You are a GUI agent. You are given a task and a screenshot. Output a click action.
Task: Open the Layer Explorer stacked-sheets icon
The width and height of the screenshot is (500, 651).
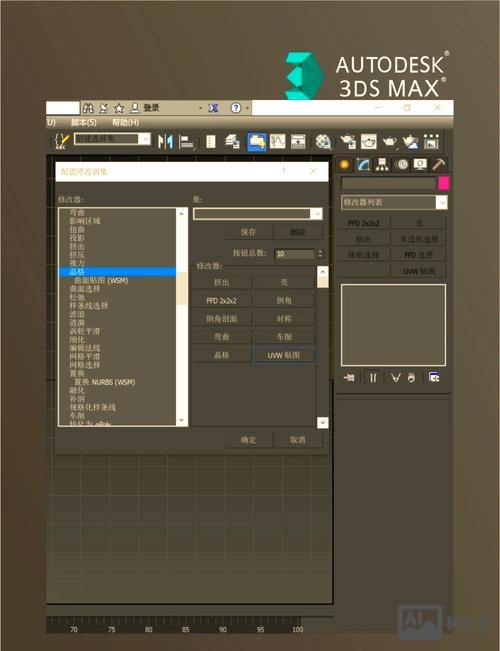[233, 142]
